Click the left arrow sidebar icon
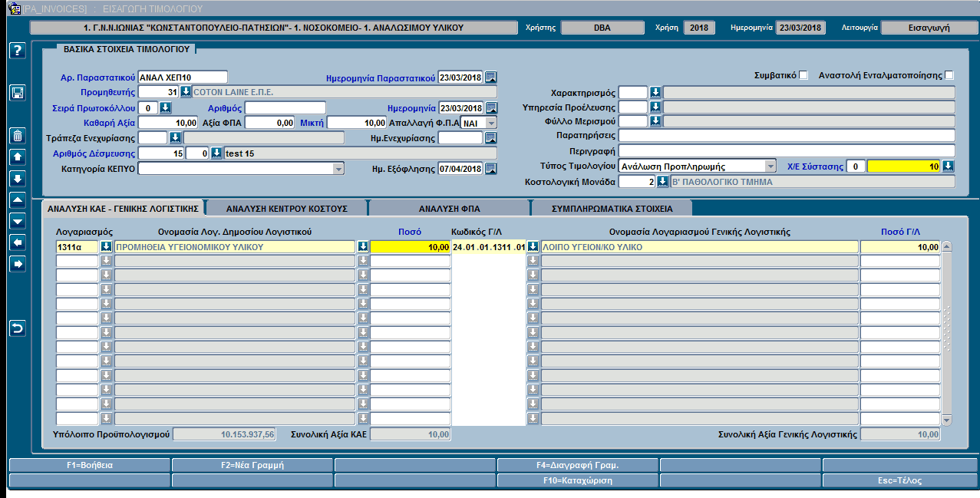980x498 pixels. (x=17, y=242)
